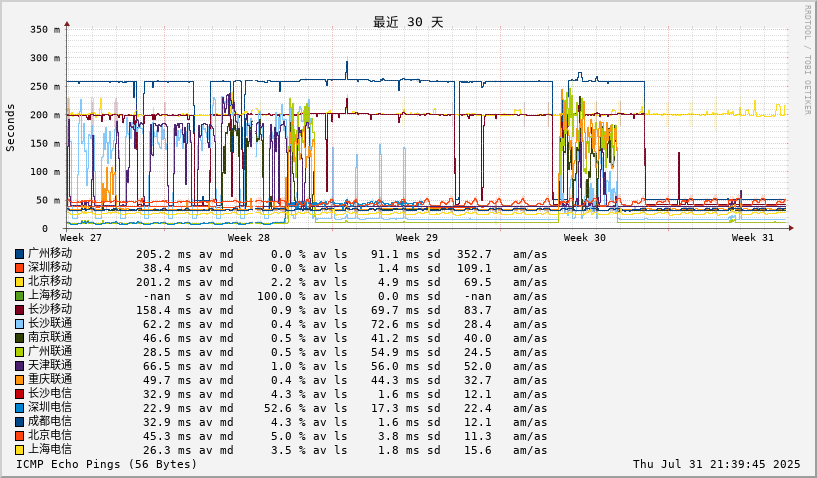Click the 深圳电信 legend color swatch

pyautogui.click(x=19, y=409)
